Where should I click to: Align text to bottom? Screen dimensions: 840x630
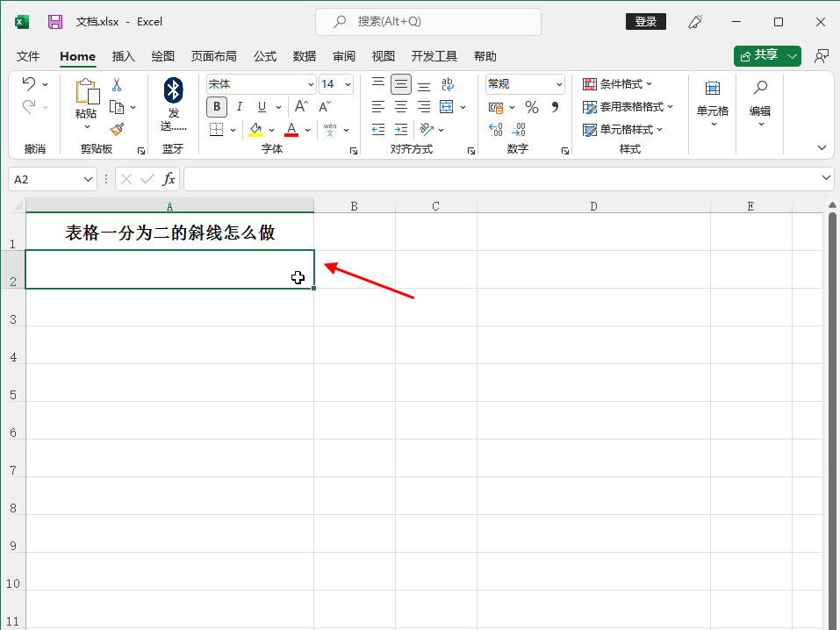(424, 84)
